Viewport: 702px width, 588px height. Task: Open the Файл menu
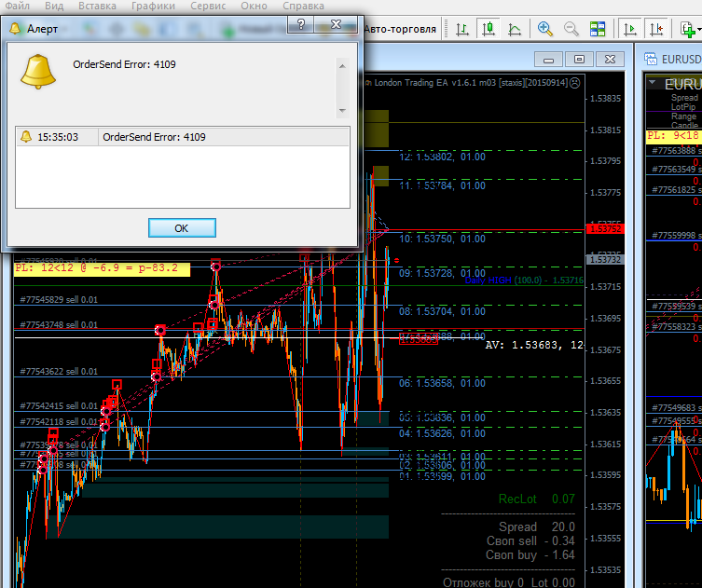[x=18, y=6]
